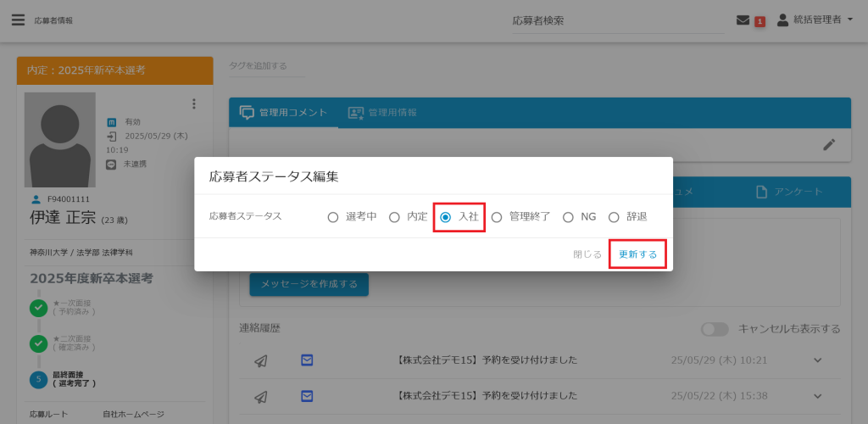The width and height of the screenshot is (868, 424).
Task: Open the three-dot menu beside applicant photo
Action: [193, 104]
